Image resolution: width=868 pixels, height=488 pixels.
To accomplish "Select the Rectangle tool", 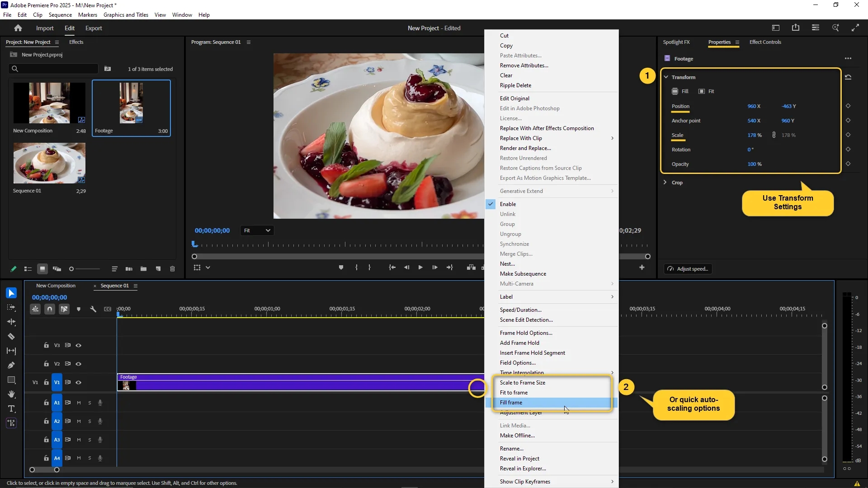I will coord(11,380).
